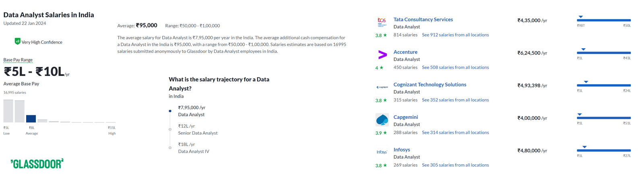The width and height of the screenshot is (644, 184).
Task: Click the TCS salary range bar
Action: (x=604, y=20)
